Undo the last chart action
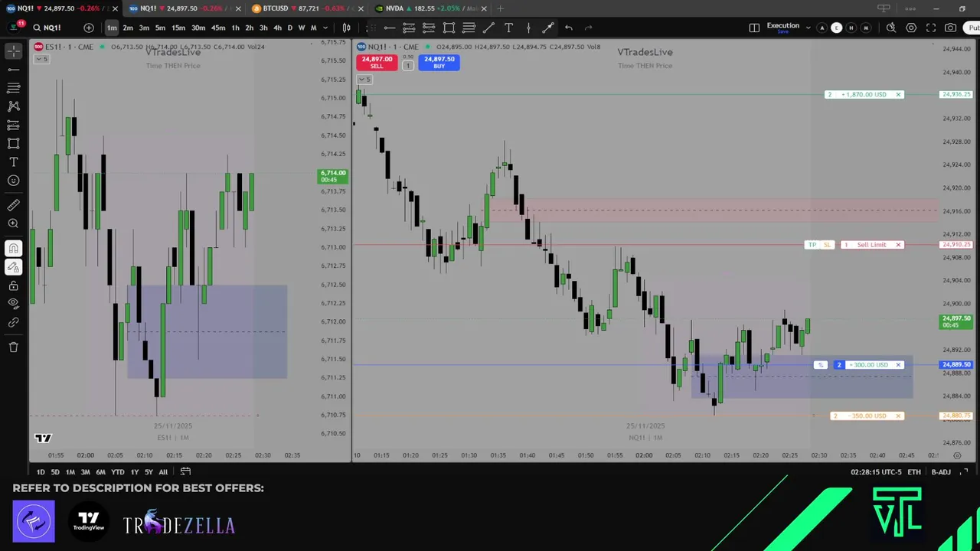 tap(568, 28)
